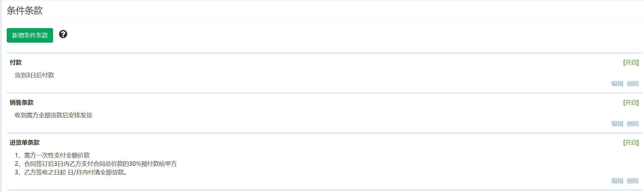The height and width of the screenshot is (192, 644).
Task: Toggle the 开启 status for 销售条款
Action: coord(631,103)
